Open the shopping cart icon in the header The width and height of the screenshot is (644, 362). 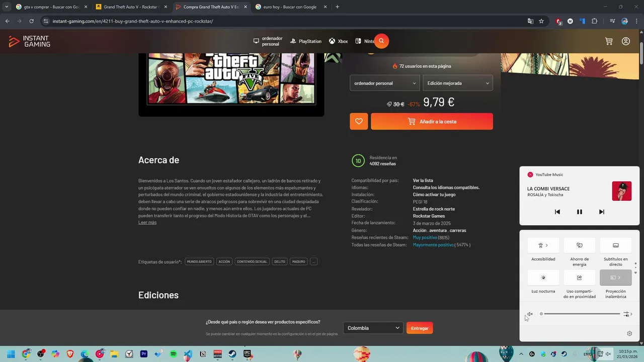(609, 41)
